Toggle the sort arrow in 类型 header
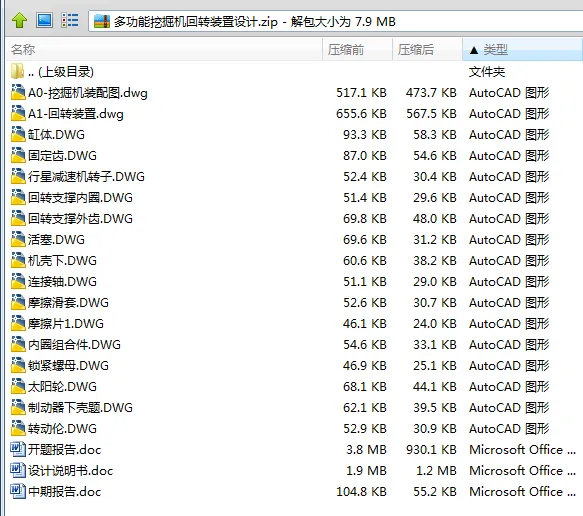Image resolution: width=583 pixels, height=516 pixels. point(474,50)
